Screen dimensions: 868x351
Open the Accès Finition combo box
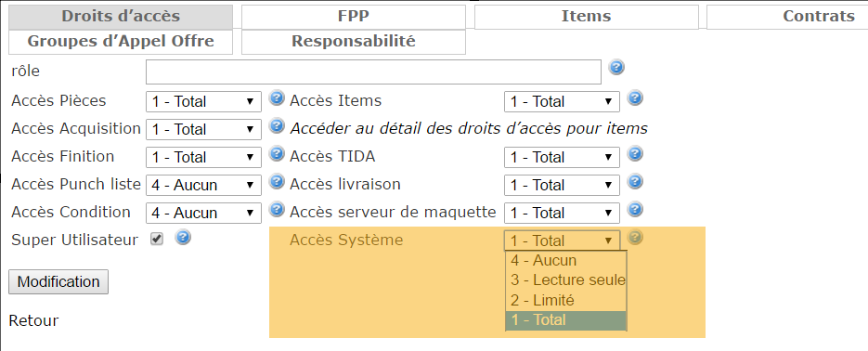point(203,157)
